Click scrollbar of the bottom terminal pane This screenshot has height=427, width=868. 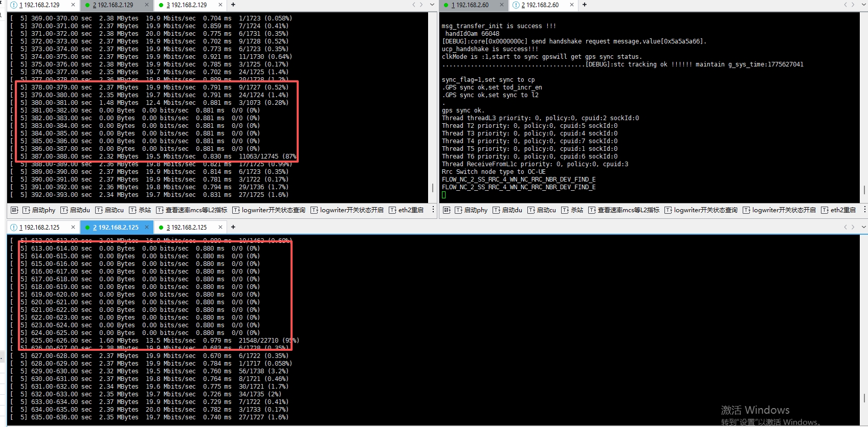tap(864, 397)
